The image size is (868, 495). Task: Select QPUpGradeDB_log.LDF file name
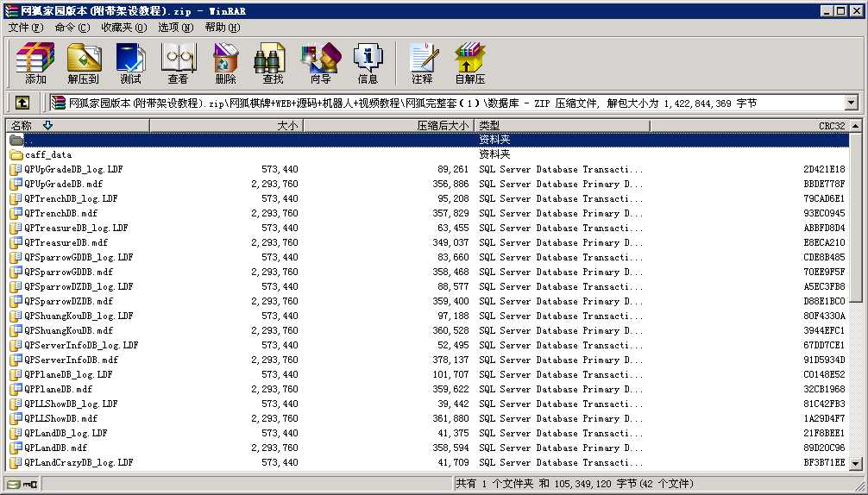point(73,169)
